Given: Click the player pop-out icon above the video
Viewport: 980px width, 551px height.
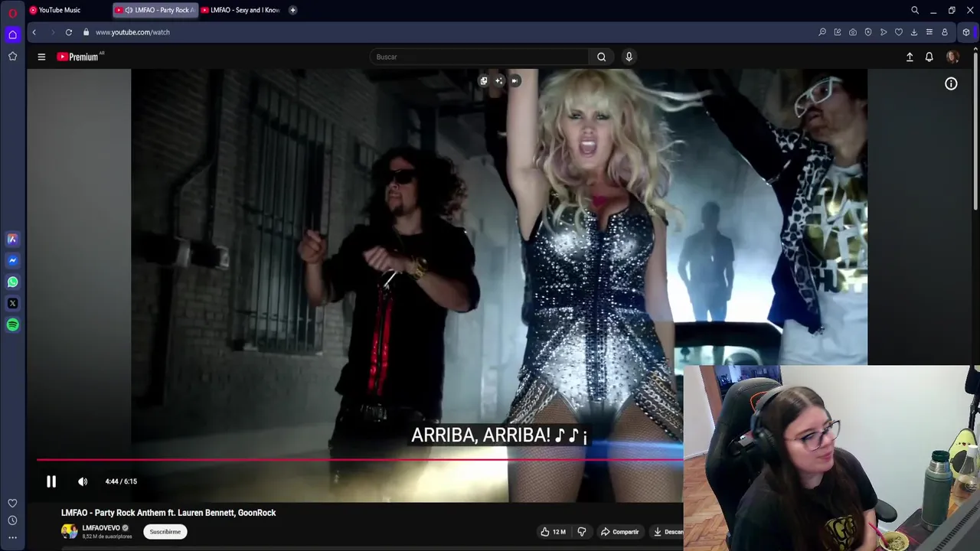Looking at the screenshot, I should coord(484,80).
